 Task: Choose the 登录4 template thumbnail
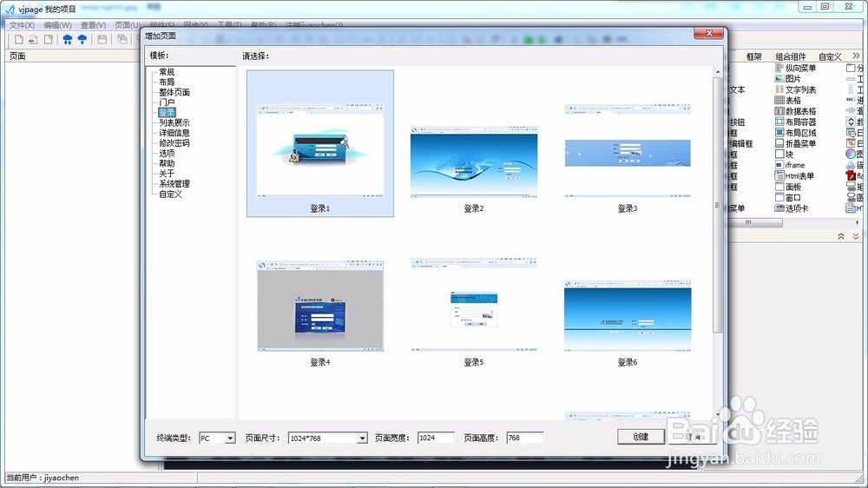(320, 306)
